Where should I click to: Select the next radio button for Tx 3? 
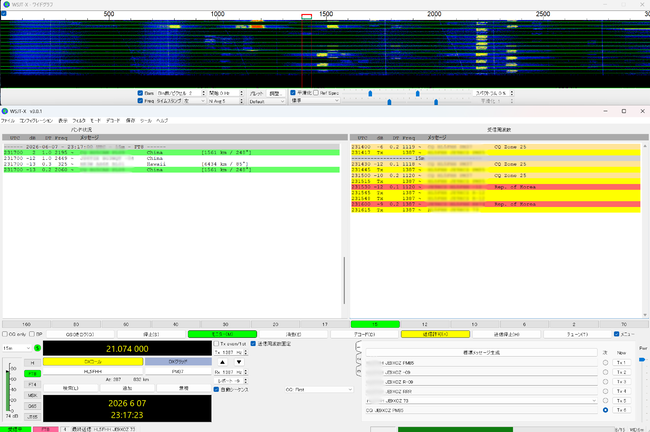[x=605, y=381]
